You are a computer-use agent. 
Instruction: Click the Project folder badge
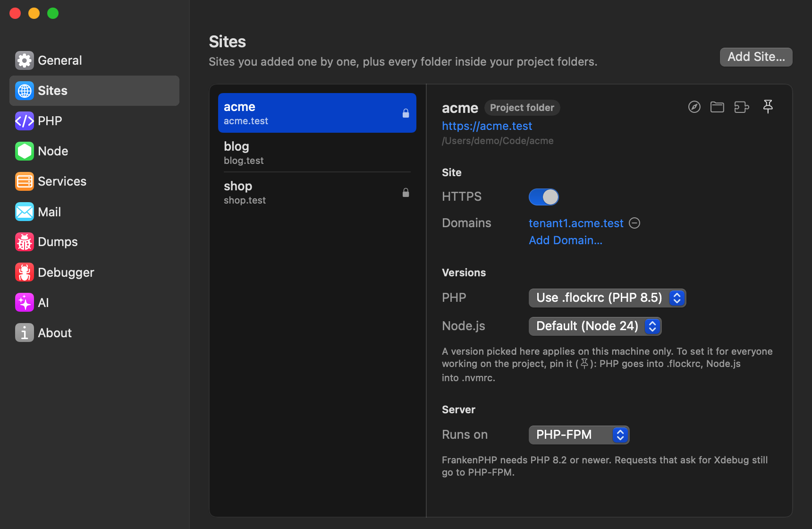click(x=522, y=108)
